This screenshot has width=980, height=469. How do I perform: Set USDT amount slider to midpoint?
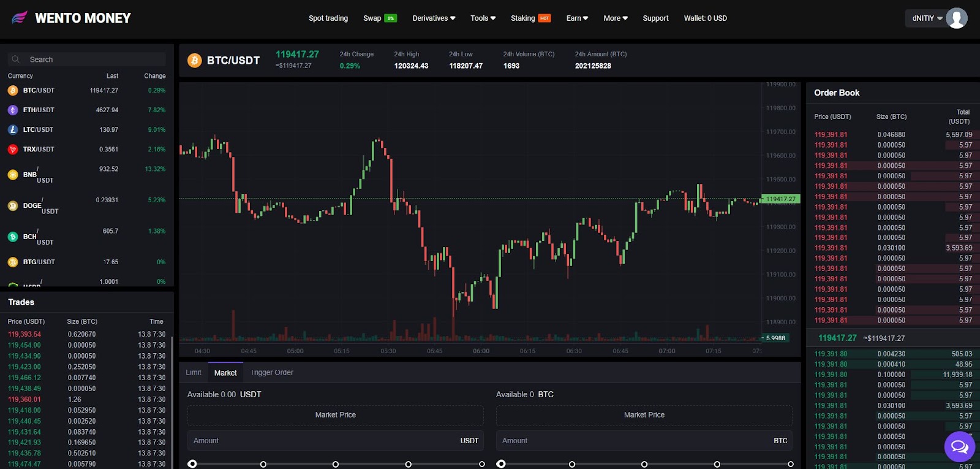[x=336, y=464]
